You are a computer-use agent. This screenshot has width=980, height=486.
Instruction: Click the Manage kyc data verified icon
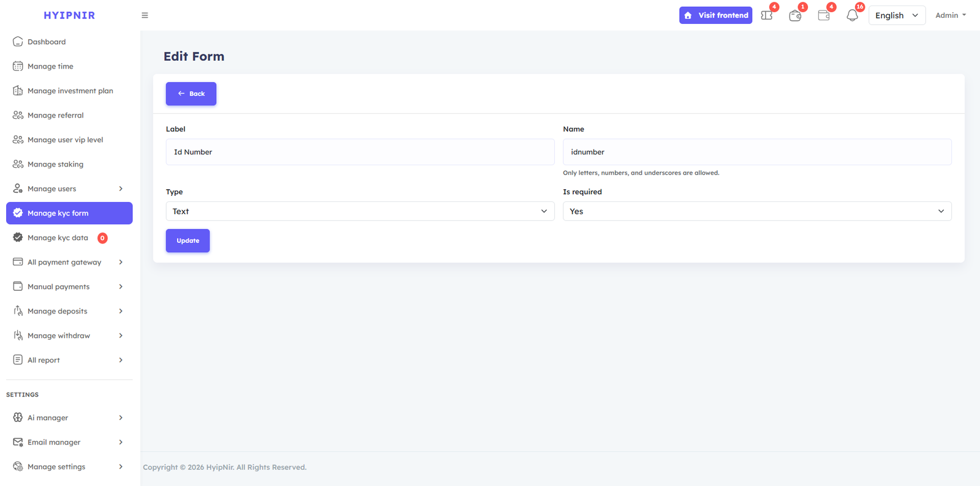point(18,237)
